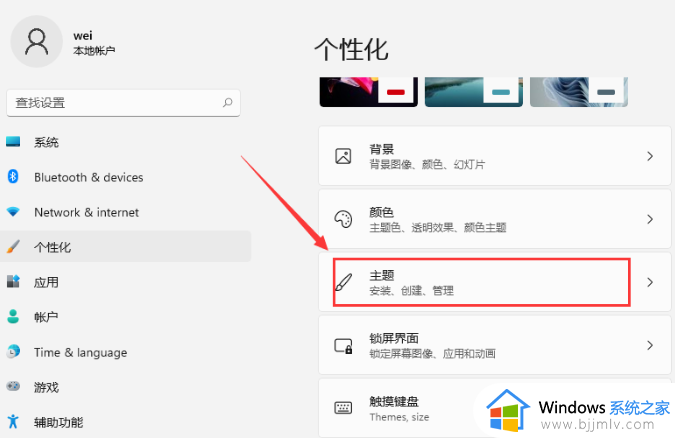Click the 主题 brush icon
The width and height of the screenshot is (675, 438).
343,282
